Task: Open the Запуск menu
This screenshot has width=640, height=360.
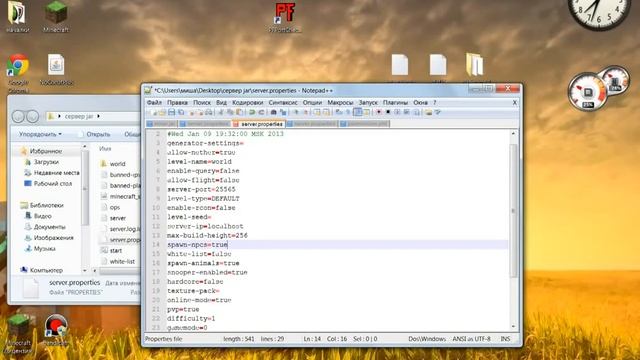Action: click(368, 102)
